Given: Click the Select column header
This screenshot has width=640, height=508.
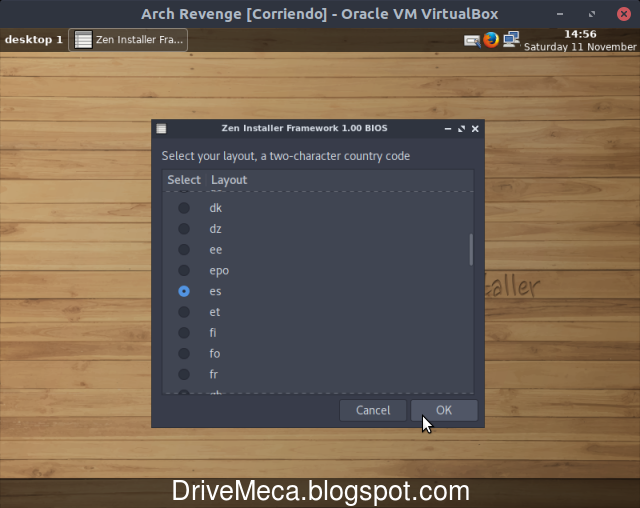Looking at the screenshot, I should pyautogui.click(x=184, y=180).
